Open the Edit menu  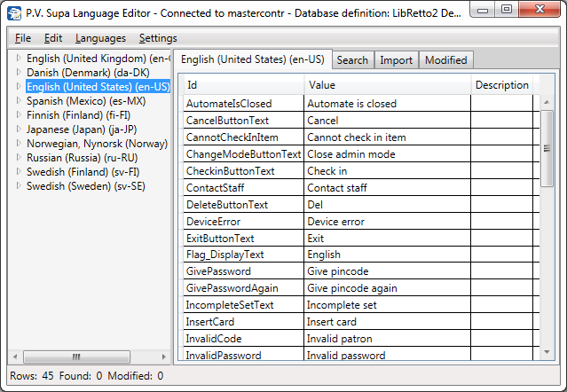tap(53, 38)
